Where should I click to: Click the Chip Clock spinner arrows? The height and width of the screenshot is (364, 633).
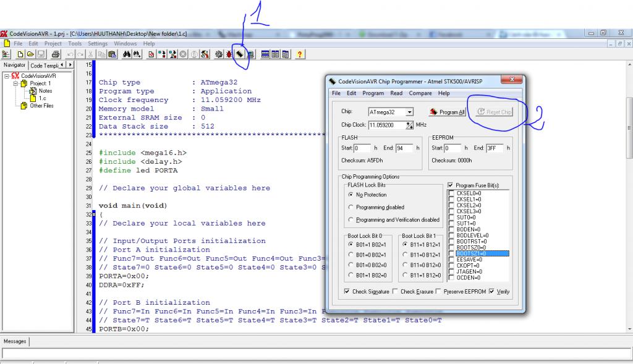tap(409, 125)
